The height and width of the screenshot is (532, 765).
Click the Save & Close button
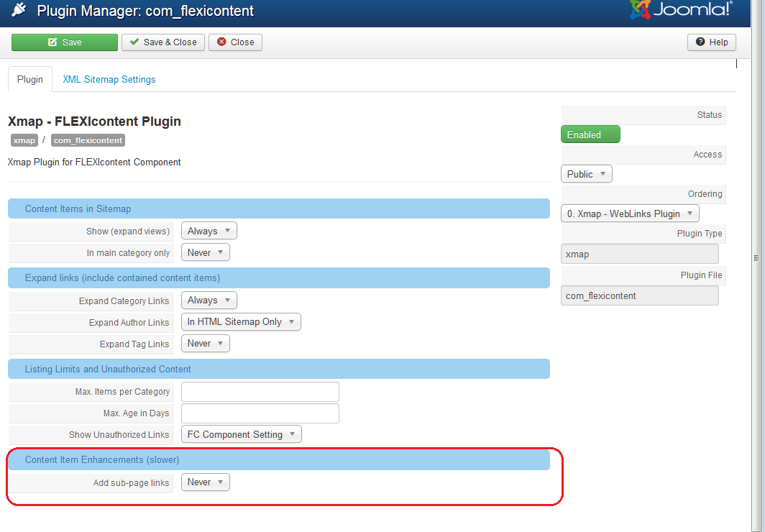[x=163, y=42]
